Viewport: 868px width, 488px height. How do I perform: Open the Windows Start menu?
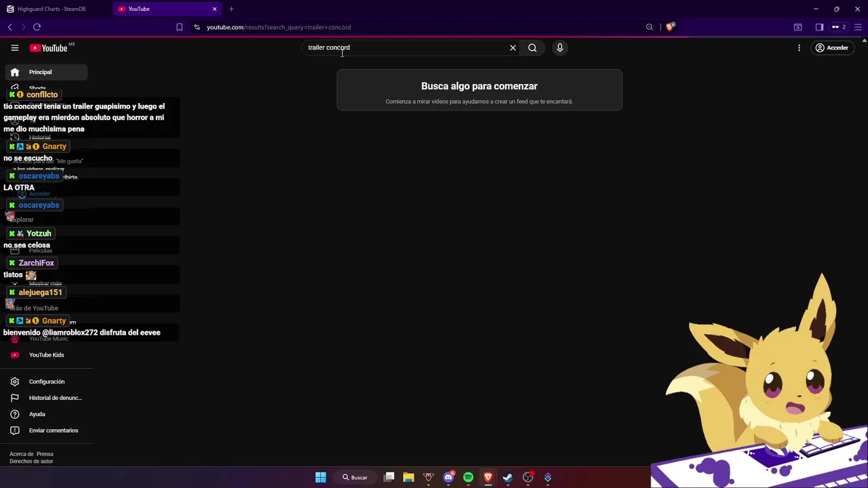click(x=321, y=477)
